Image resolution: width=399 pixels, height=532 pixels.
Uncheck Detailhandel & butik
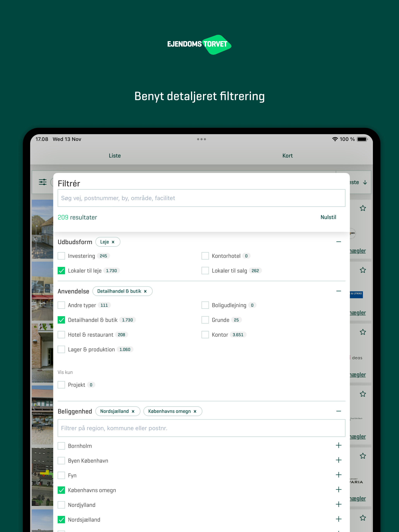(x=61, y=320)
